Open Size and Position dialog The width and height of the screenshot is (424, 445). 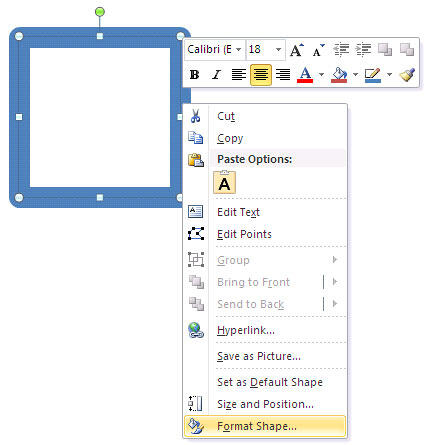(265, 404)
